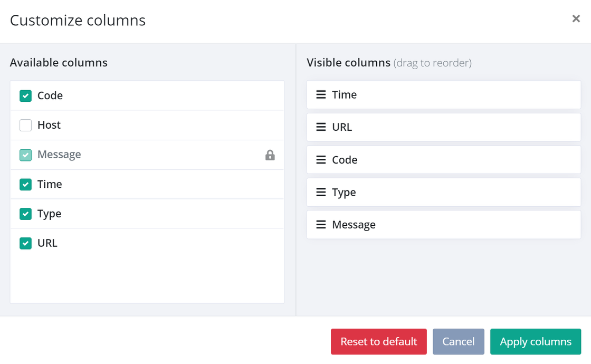Click the Customize columns title

tap(78, 21)
